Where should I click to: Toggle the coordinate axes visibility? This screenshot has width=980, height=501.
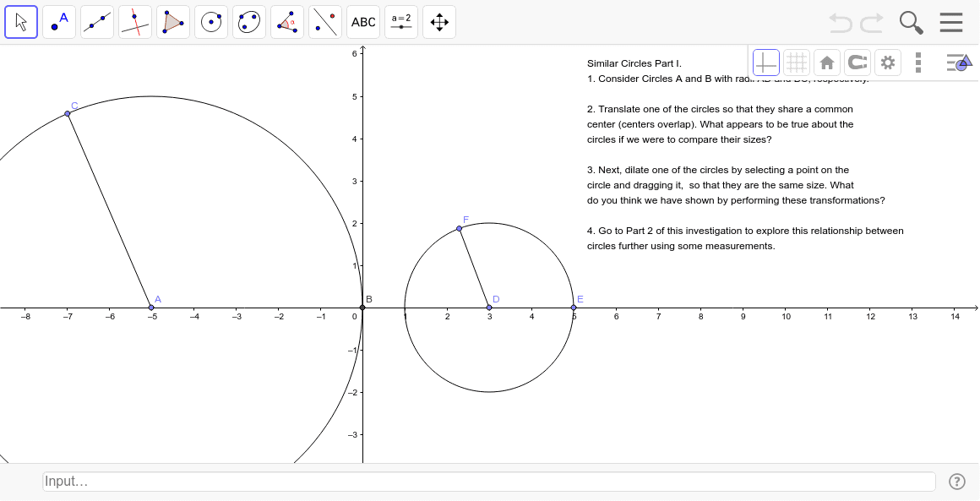pos(766,62)
